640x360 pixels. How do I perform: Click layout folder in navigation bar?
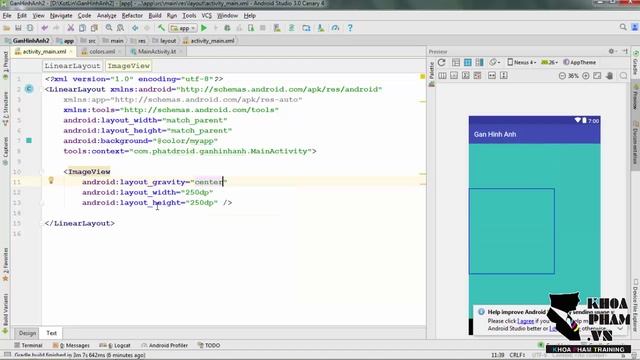point(164,41)
